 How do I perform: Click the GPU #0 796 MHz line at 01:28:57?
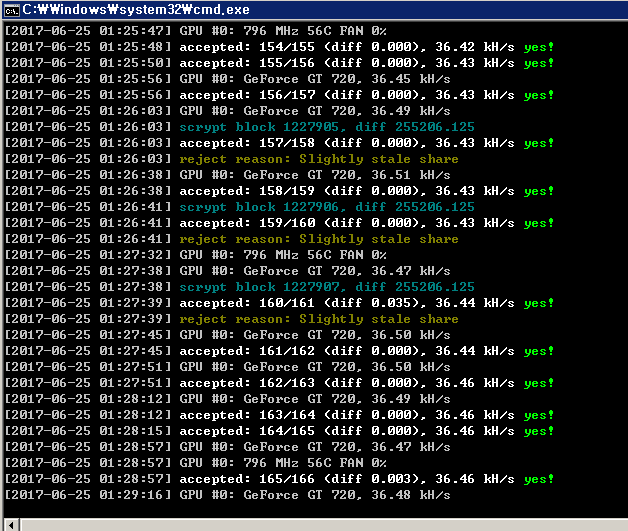click(x=195, y=463)
